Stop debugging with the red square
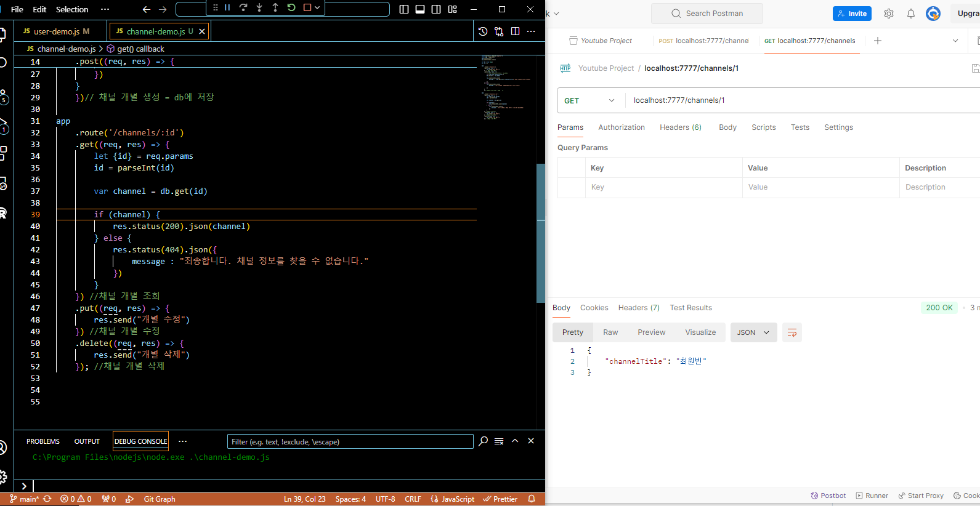 [307, 8]
